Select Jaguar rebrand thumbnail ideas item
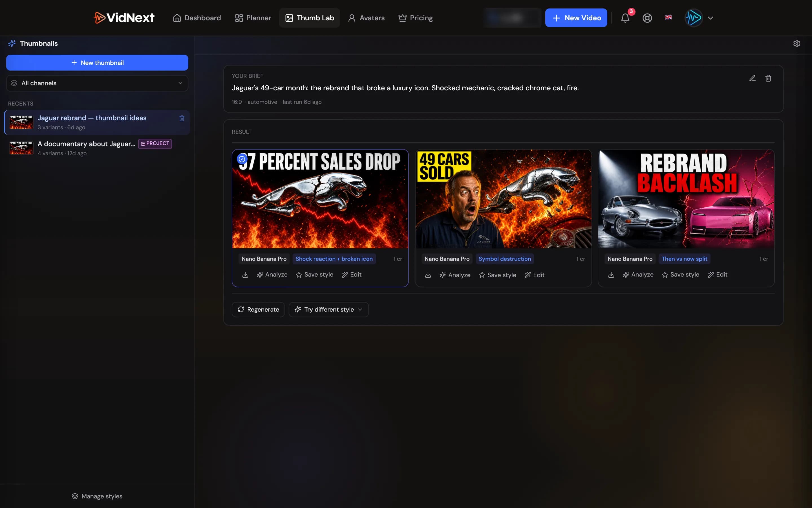Viewport: 812px width, 508px height. click(97, 122)
